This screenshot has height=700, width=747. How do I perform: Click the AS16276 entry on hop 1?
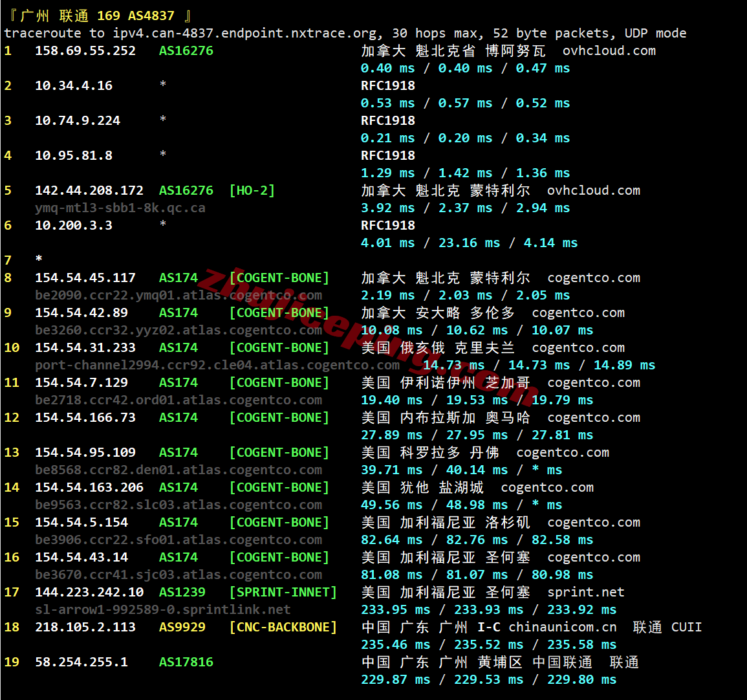(x=186, y=50)
